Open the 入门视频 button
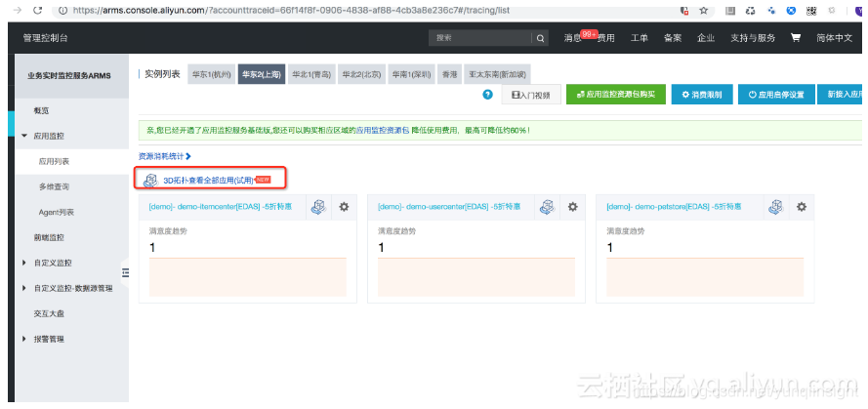This screenshot has height=409, width=868. [531, 95]
